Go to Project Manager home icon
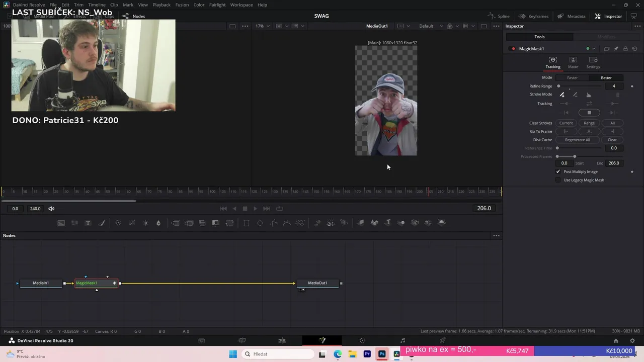The width and height of the screenshot is (644, 362). pos(616,340)
